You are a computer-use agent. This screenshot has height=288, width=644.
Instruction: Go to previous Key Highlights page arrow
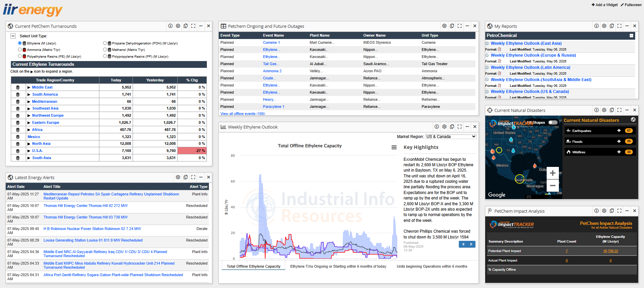(463, 244)
